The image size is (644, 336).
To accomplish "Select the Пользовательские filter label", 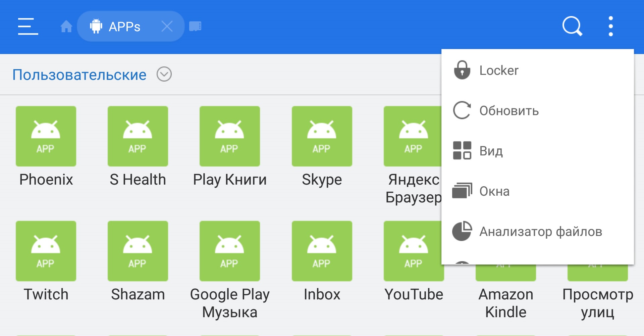I will (79, 75).
